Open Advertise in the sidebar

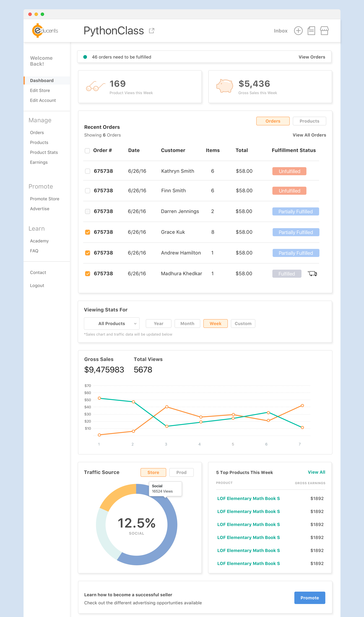pyautogui.click(x=40, y=209)
